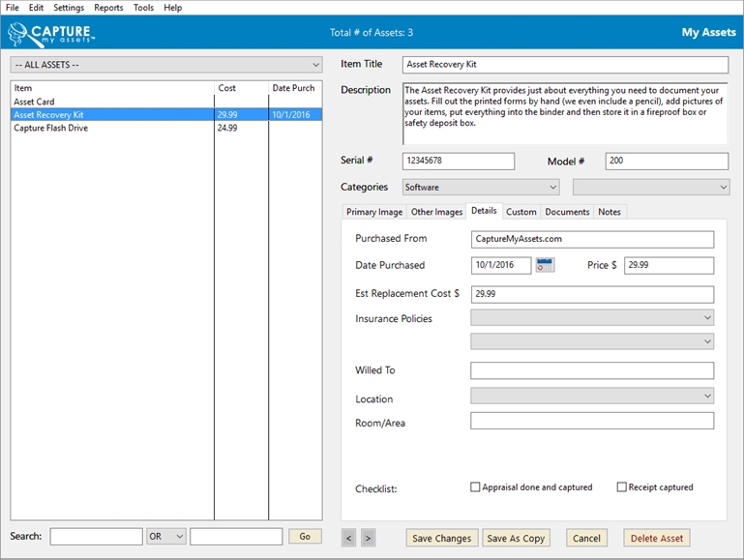This screenshot has height=560, width=744.
Task: Switch to the Primary Image tab
Action: tap(374, 212)
